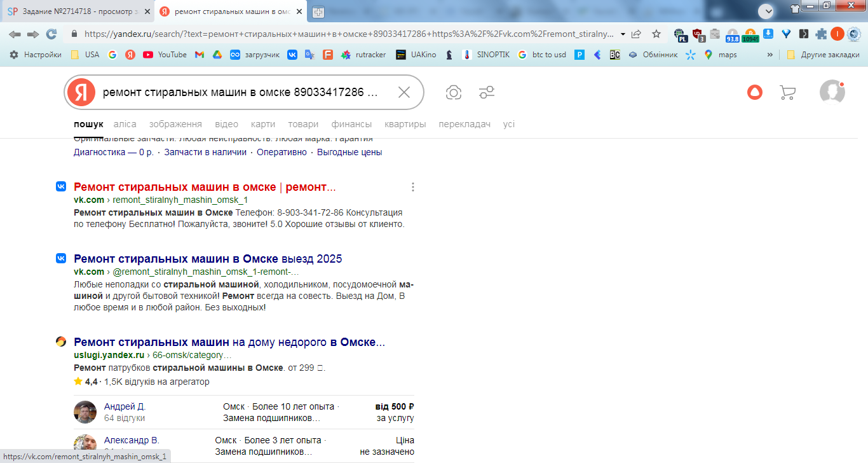The height and width of the screenshot is (463, 868).
Task: Open the PL globe extension
Action: pyautogui.click(x=681, y=35)
